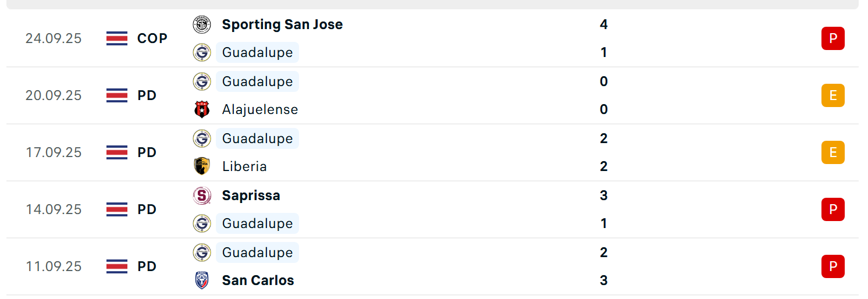Click the red P badge for Saprissa match
This screenshot has width=868, height=299.
[x=833, y=209]
